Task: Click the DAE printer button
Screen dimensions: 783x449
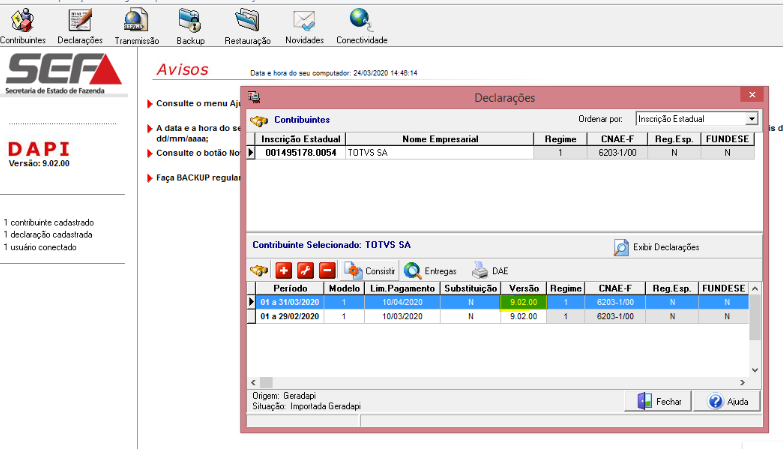Action: (490, 271)
